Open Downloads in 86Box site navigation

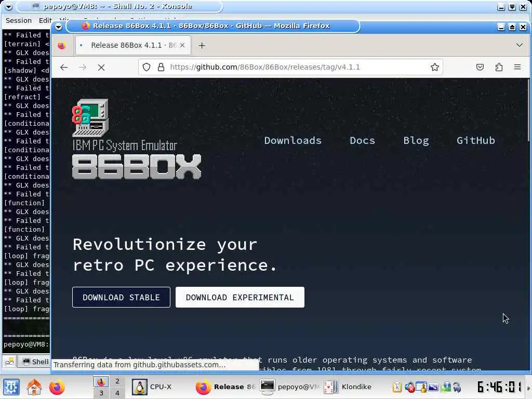pyautogui.click(x=293, y=140)
